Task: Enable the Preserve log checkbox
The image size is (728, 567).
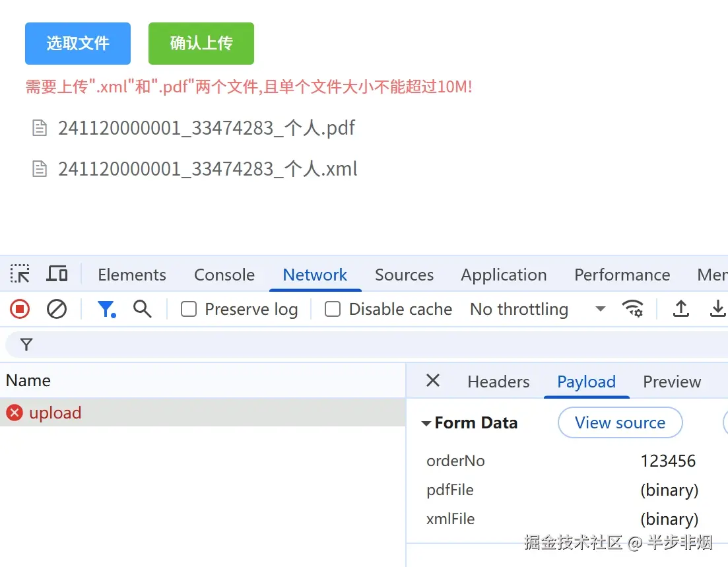Action: 187,309
